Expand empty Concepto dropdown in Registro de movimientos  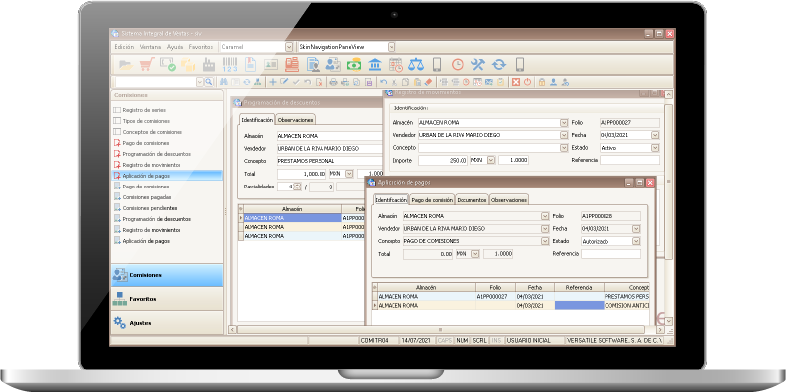564,148
